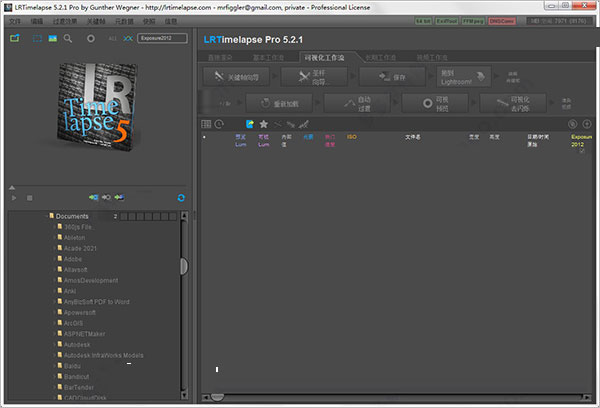
Task: Expand the Autodesk folder node
Action: click(54, 345)
